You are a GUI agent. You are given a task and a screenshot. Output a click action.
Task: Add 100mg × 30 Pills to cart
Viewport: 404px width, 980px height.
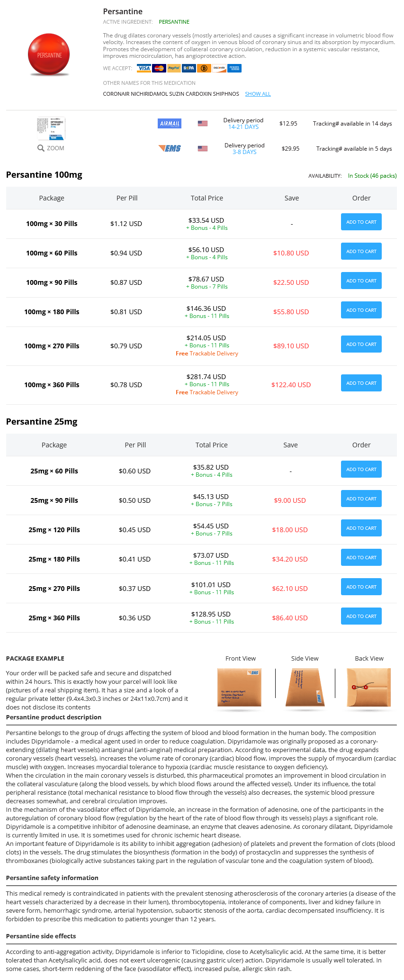[x=361, y=222]
